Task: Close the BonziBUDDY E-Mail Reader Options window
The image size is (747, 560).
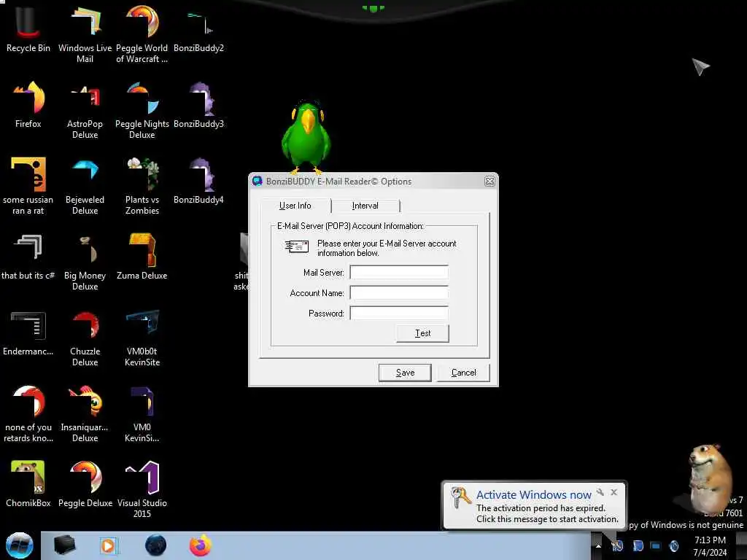Action: (489, 182)
